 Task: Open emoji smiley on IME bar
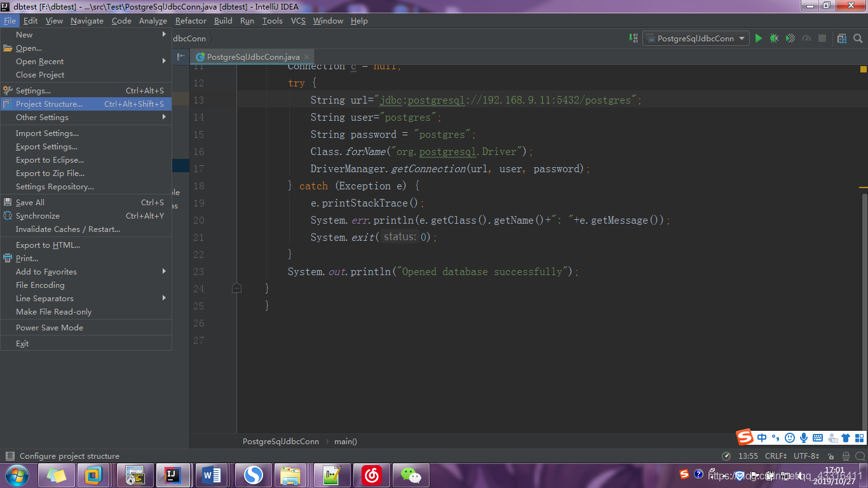[x=790, y=437]
